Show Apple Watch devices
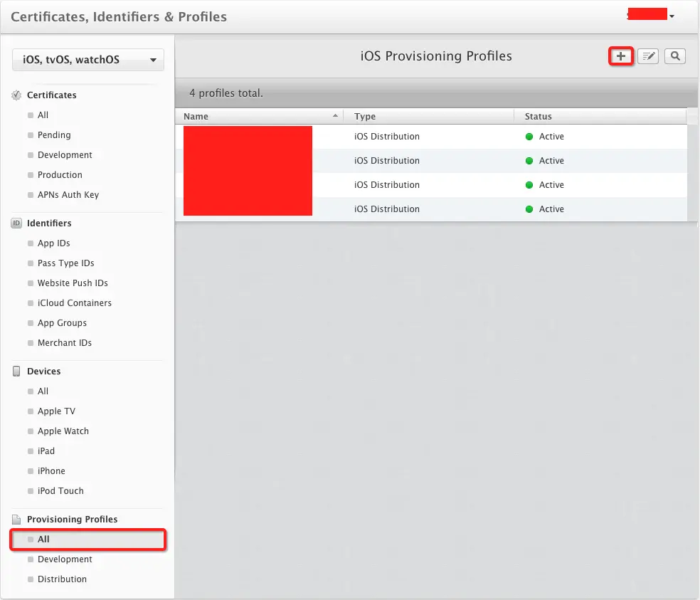700x600 pixels. 63,431
